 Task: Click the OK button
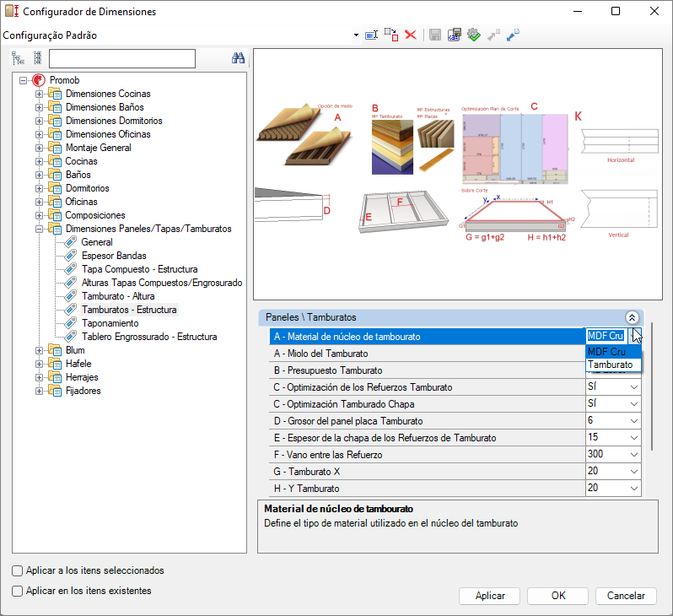coord(558,596)
